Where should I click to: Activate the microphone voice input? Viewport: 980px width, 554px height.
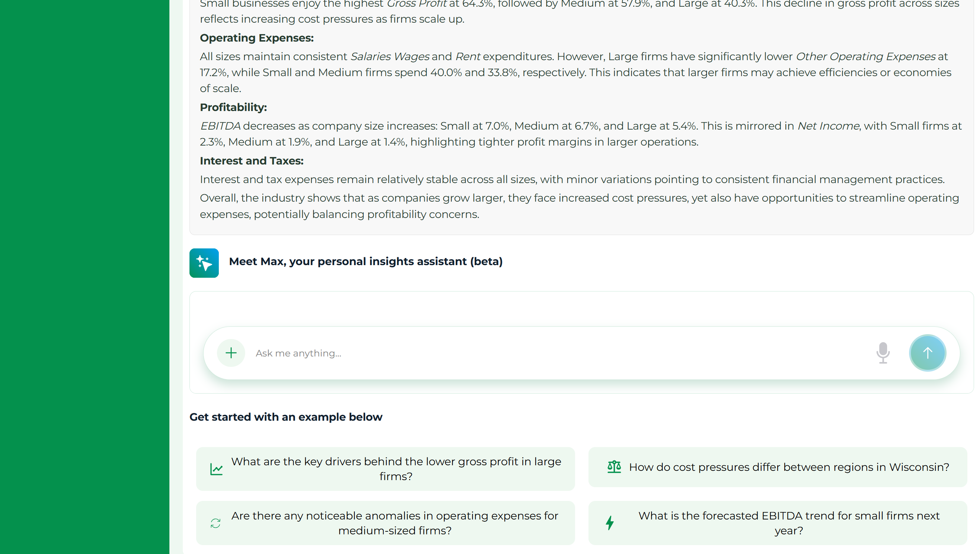[x=883, y=353]
